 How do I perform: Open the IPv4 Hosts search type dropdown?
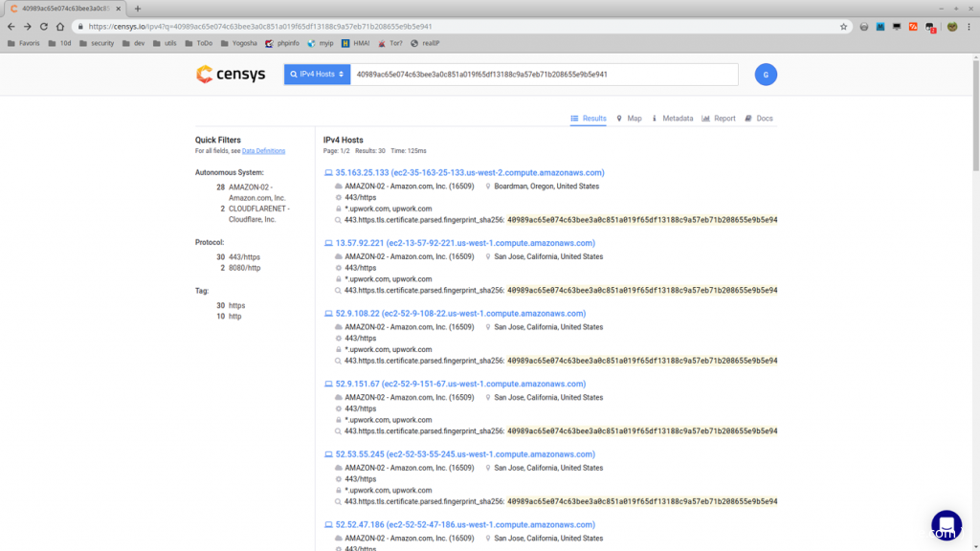(x=317, y=75)
